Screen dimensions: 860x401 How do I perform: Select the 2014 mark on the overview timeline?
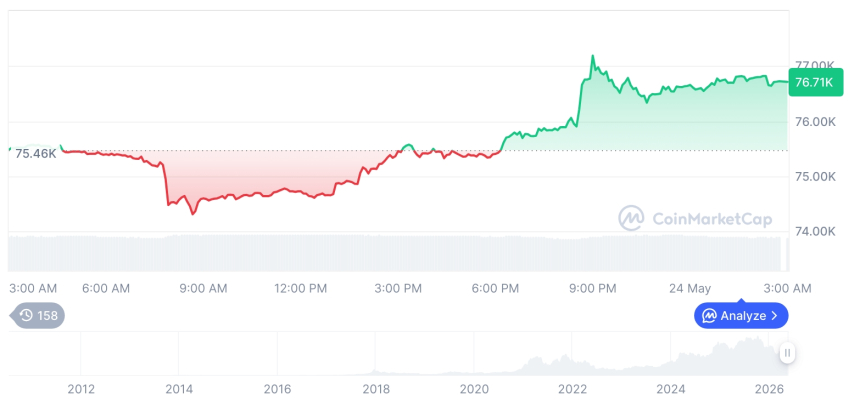[179, 389]
